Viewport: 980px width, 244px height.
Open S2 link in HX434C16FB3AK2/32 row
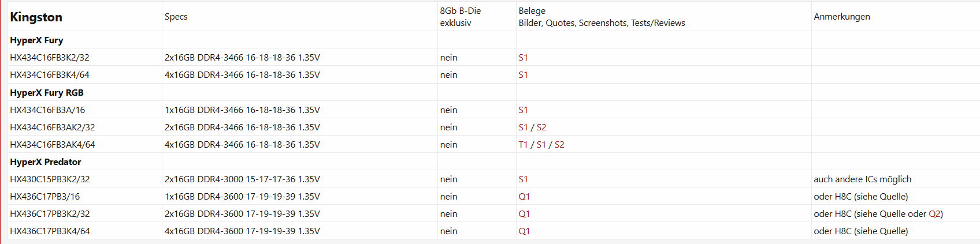pyautogui.click(x=541, y=127)
